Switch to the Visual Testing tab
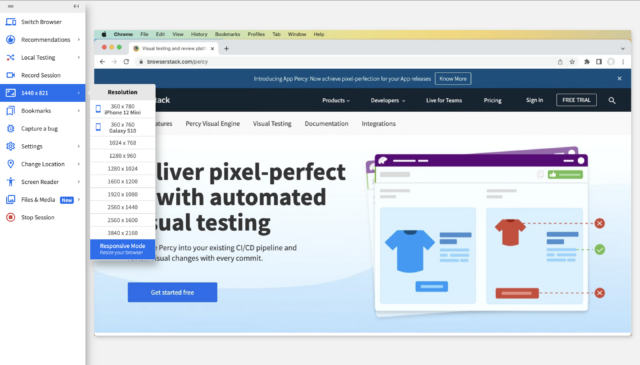Viewport: 640px width, 365px height. (272, 124)
